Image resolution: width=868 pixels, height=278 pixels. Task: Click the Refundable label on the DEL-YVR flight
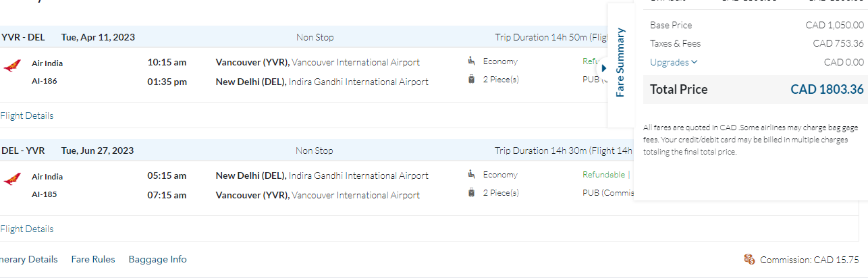tap(603, 175)
